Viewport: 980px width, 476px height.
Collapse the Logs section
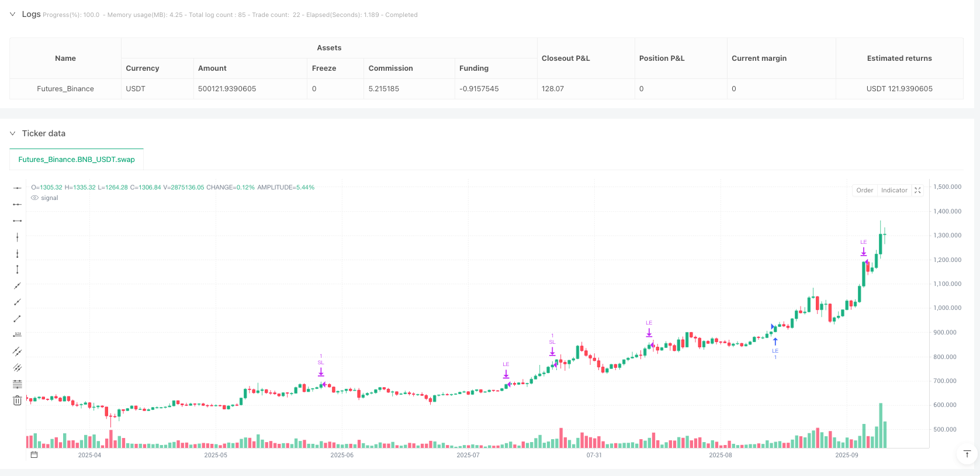click(x=12, y=15)
